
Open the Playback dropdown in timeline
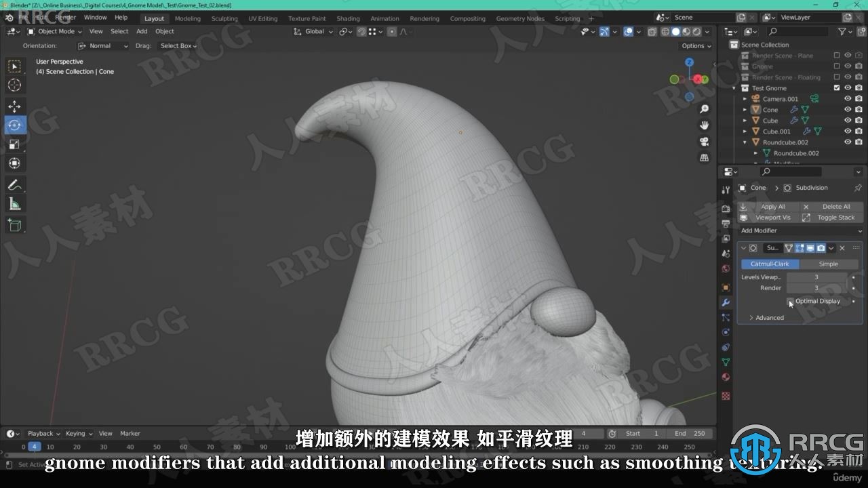coord(43,434)
